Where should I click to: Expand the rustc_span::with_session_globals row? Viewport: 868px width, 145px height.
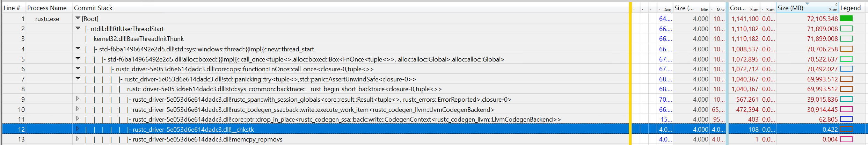78,99
